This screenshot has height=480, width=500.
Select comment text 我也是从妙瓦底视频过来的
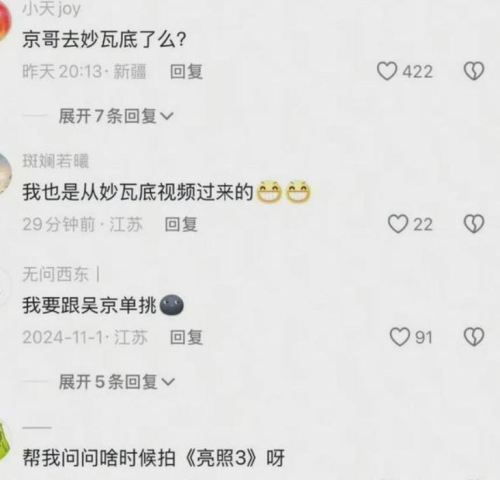coord(137,192)
